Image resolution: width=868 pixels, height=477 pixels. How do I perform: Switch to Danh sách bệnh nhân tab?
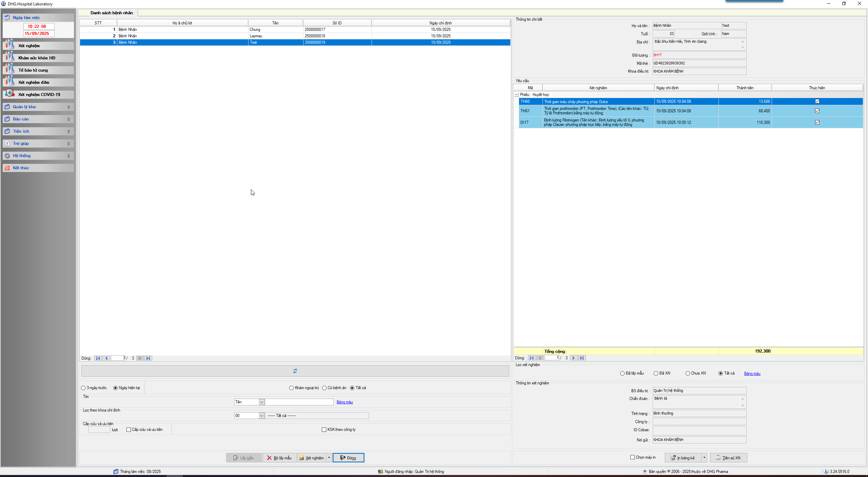[112, 13]
